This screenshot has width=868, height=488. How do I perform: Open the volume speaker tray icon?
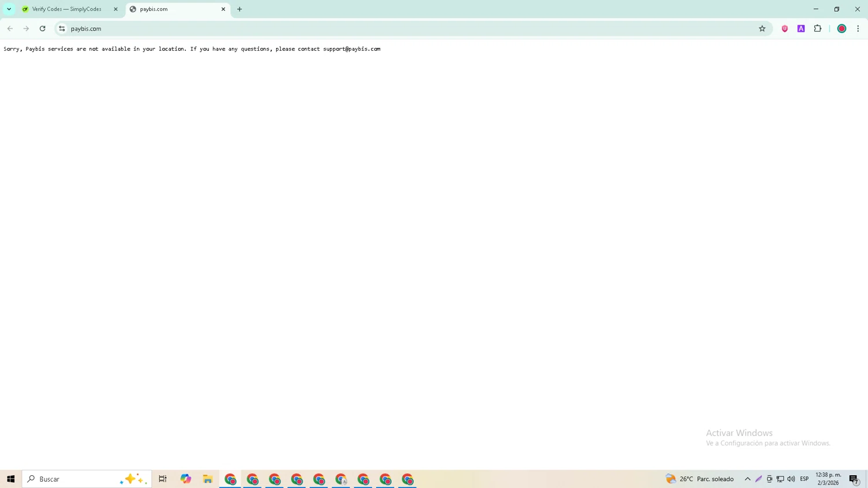tap(791, 479)
